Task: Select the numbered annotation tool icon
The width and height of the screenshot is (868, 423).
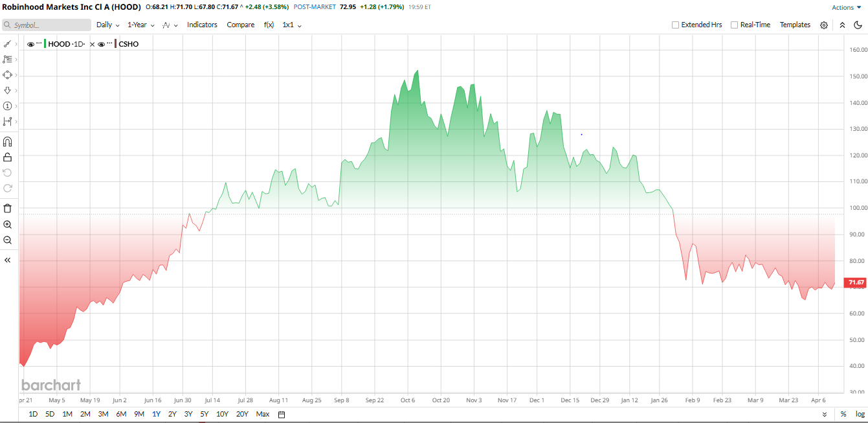Action: [x=7, y=106]
